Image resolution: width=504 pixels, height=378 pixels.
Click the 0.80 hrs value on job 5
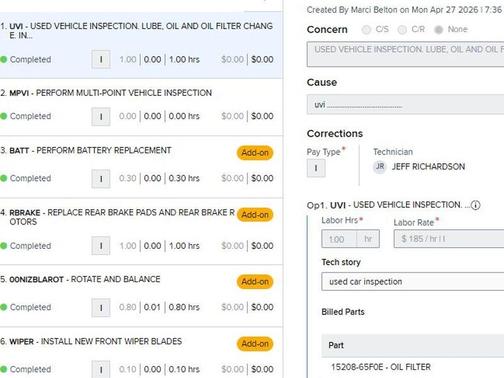184,307
